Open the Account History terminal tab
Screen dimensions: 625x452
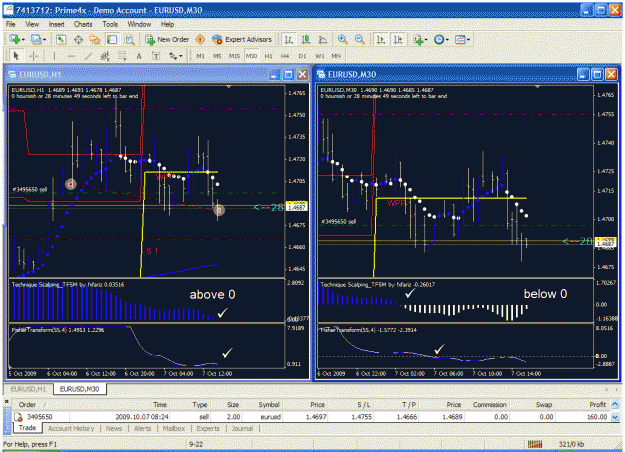pos(71,428)
